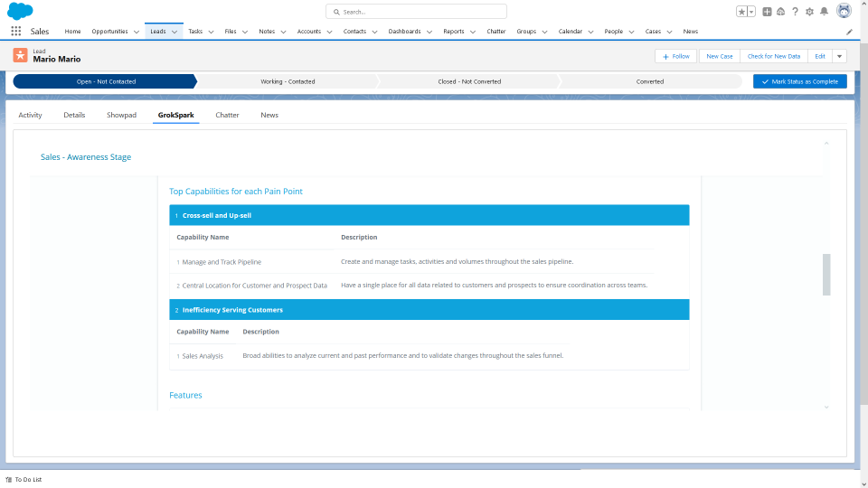This screenshot has width=868, height=488.
Task: Open the Global Actions plus icon
Action: (x=767, y=12)
